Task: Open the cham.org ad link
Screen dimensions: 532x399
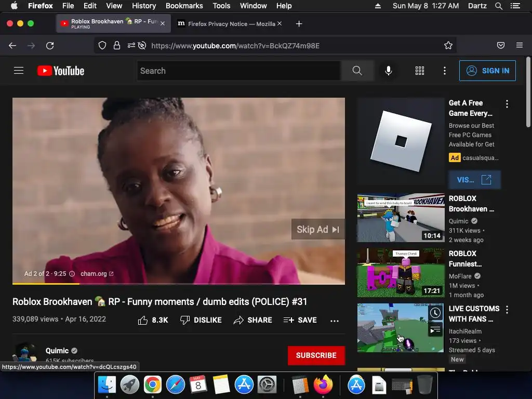Action: [x=97, y=274]
